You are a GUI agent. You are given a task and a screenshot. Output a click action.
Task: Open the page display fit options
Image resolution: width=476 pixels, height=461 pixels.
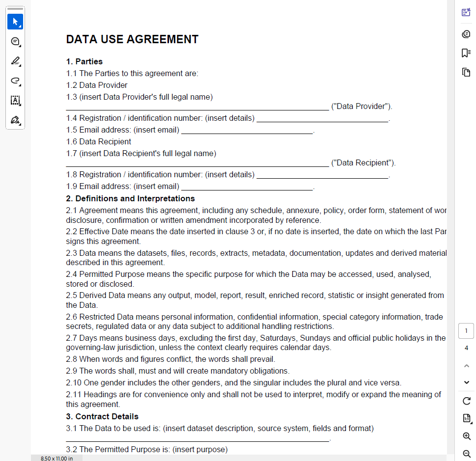click(x=467, y=418)
